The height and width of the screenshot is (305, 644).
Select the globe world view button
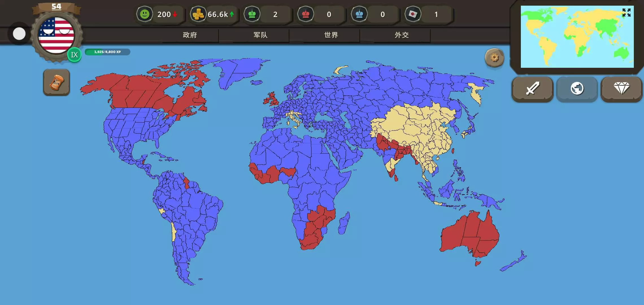[x=577, y=89]
